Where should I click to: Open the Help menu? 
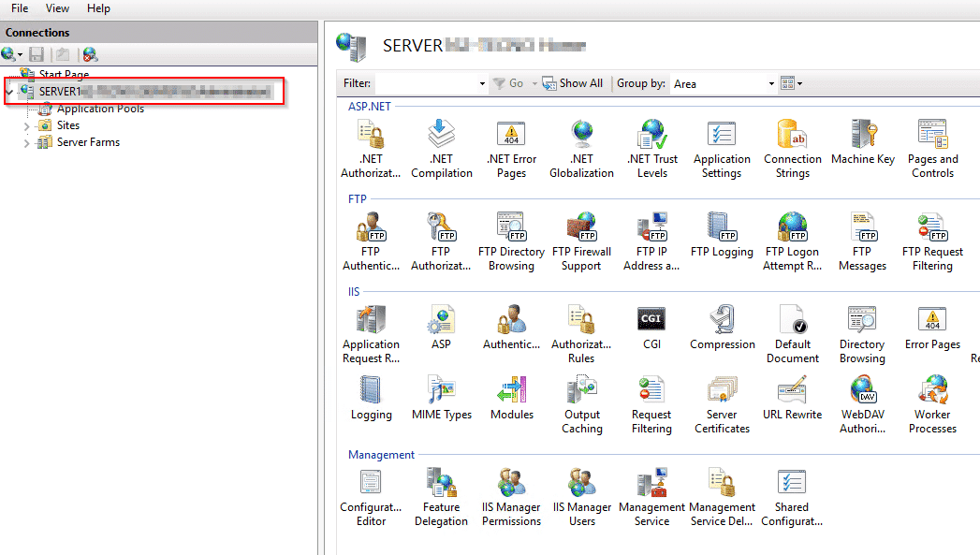pos(98,8)
